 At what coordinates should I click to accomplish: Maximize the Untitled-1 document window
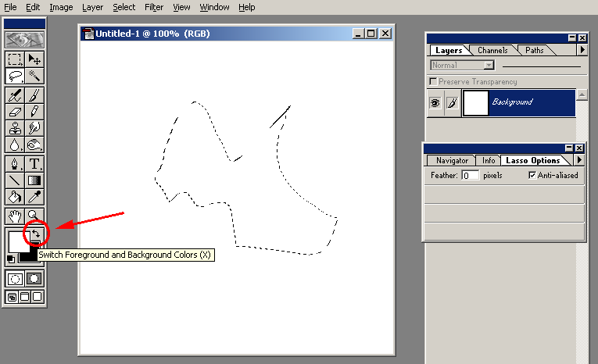(x=371, y=34)
